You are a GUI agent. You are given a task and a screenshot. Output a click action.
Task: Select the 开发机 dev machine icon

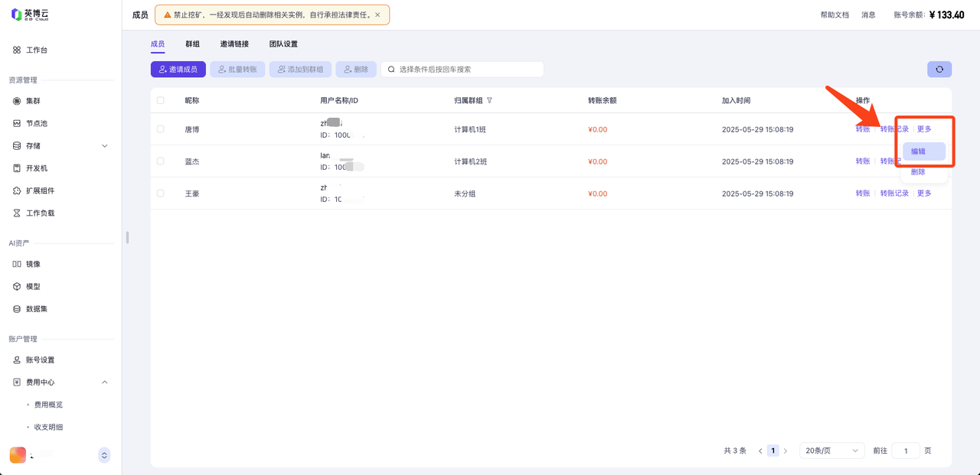pos(17,168)
